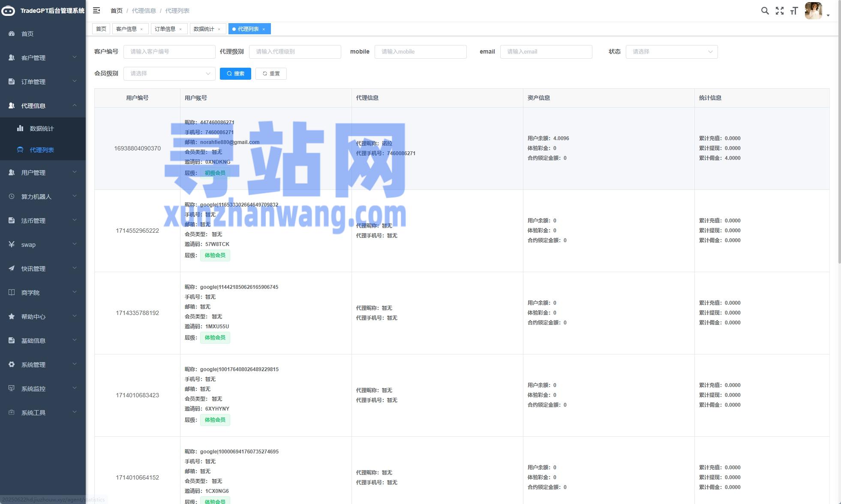Viewport: 841px width, 504px height.
Task: Click invite code 1MXU55U text
Action: point(217,326)
